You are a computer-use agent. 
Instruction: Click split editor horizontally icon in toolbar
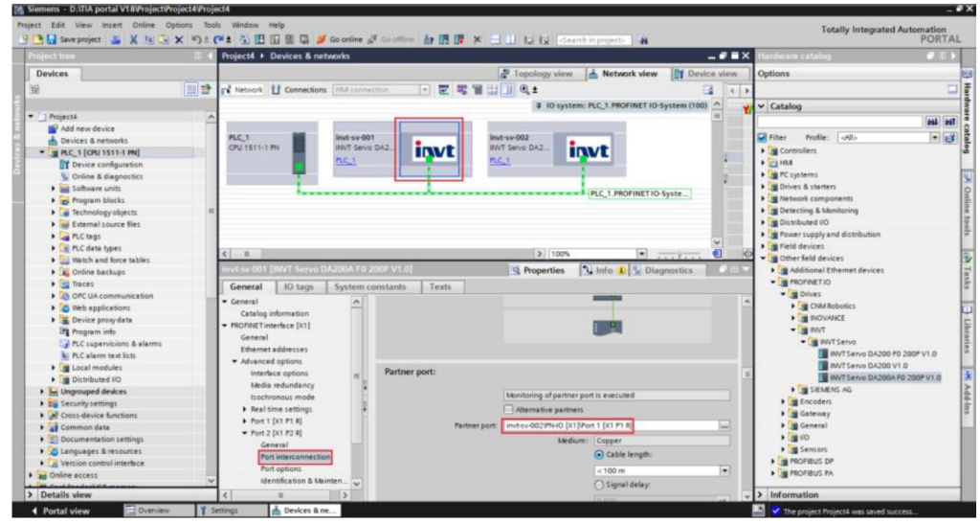pyautogui.click(x=495, y=39)
